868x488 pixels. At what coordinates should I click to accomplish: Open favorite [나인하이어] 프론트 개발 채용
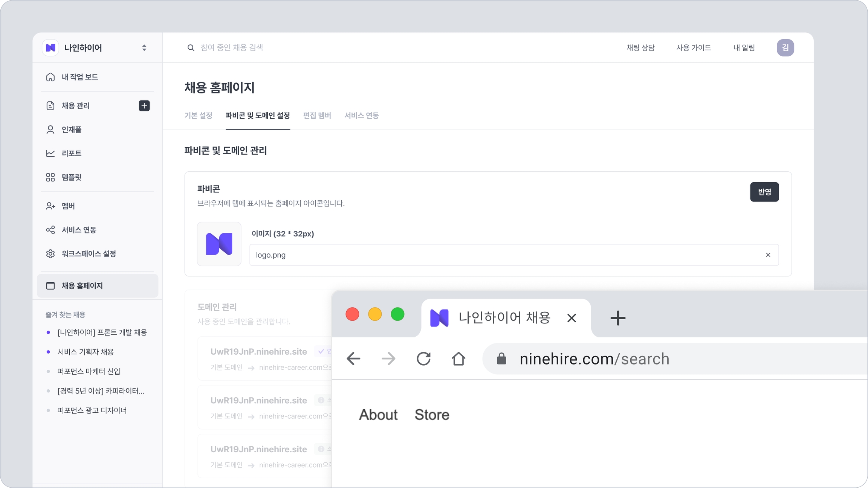coord(102,332)
